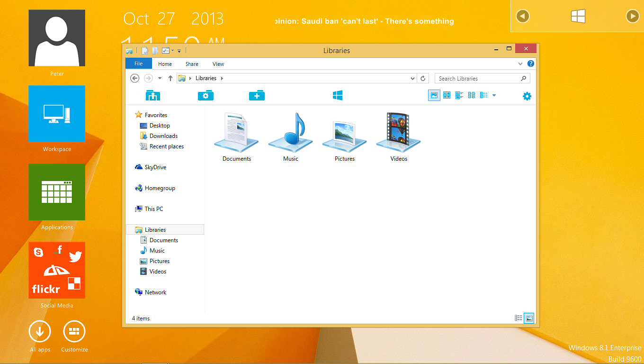The height and width of the screenshot is (364, 644).
Task: Select the details view toggle in the status bar
Action: (518, 318)
